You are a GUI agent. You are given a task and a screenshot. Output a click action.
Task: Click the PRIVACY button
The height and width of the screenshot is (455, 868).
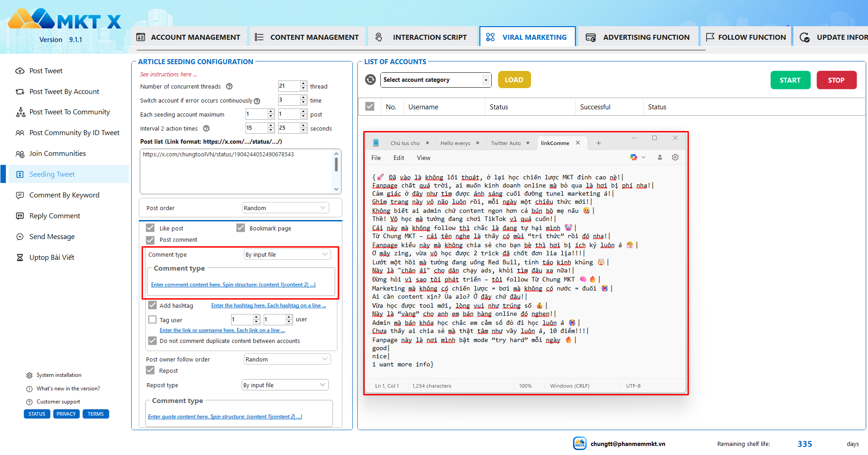click(x=66, y=414)
